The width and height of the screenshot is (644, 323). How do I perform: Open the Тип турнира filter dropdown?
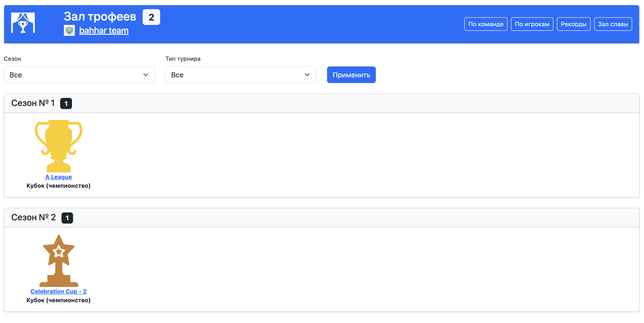point(240,75)
